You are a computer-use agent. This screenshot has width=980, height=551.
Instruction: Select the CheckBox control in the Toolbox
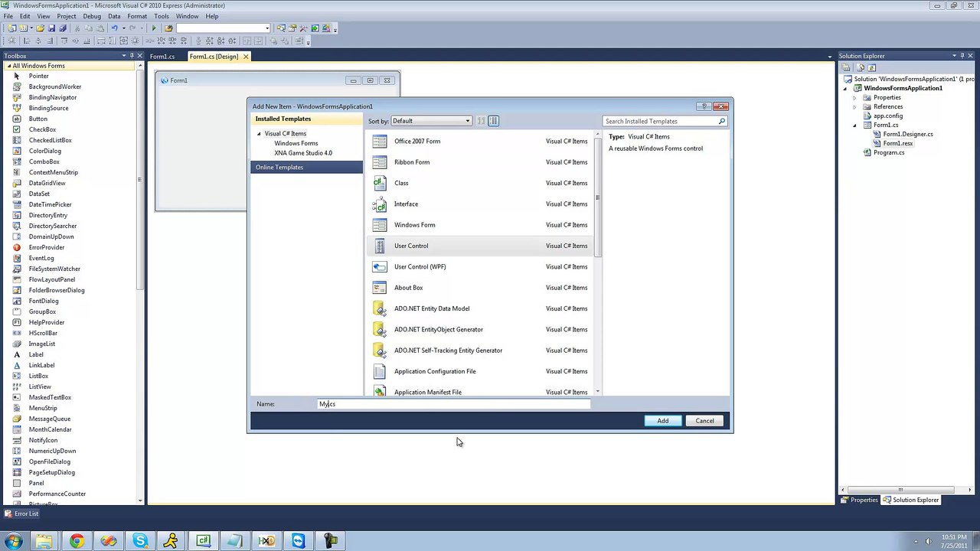[42, 129]
